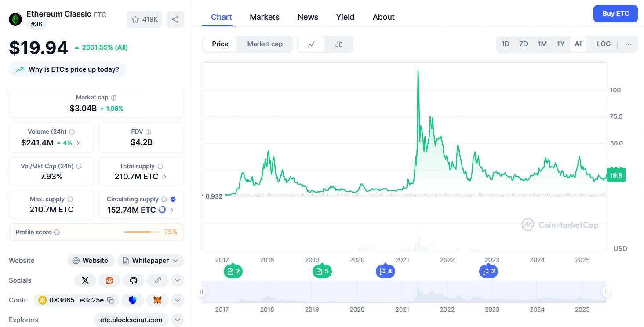This screenshot has height=327, width=644.
Task: Click the trend icon beside price question
Action: (x=20, y=69)
